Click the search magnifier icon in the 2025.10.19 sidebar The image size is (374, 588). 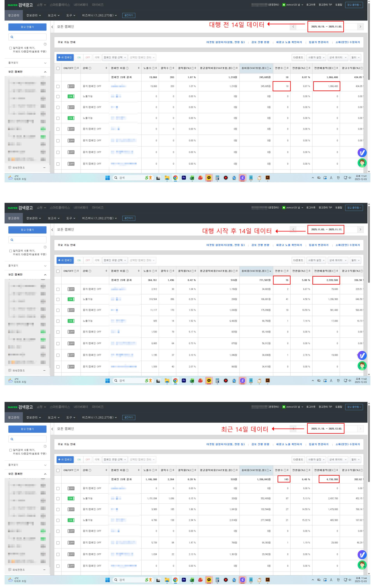pos(12,37)
